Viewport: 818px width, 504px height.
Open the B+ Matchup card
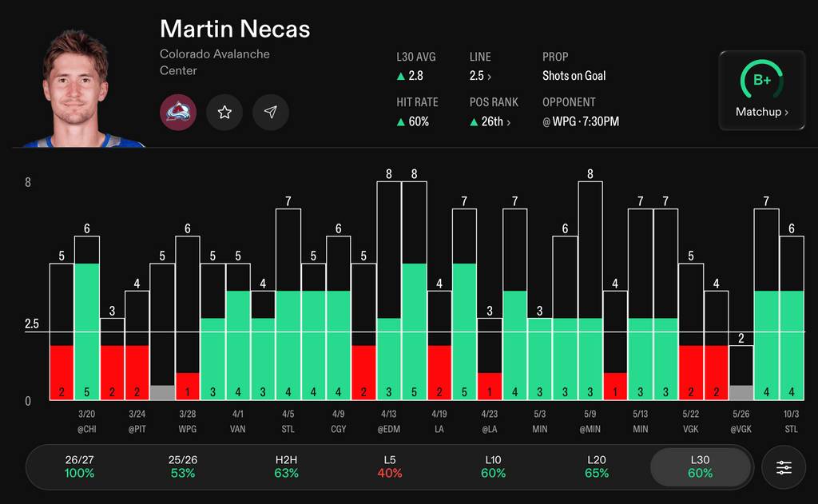pyautogui.click(x=761, y=90)
